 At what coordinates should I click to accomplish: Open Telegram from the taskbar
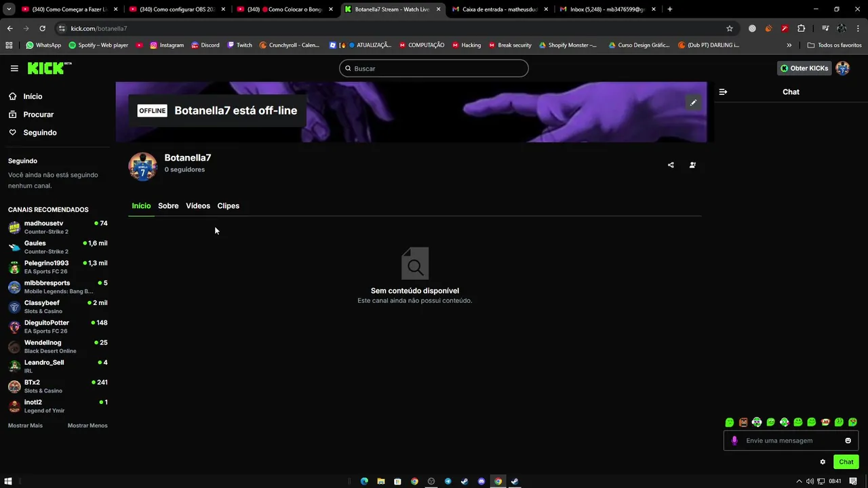point(448,481)
